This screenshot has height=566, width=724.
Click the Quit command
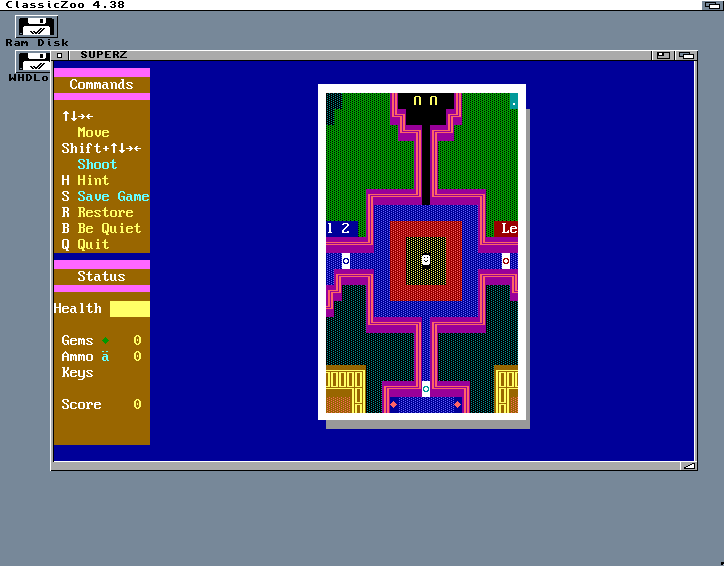tap(85, 244)
